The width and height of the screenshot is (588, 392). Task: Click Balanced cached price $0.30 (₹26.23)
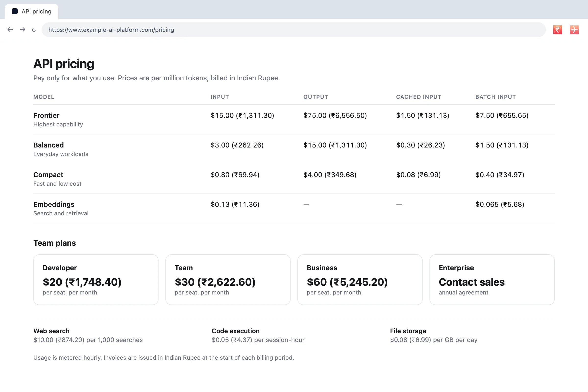420,145
